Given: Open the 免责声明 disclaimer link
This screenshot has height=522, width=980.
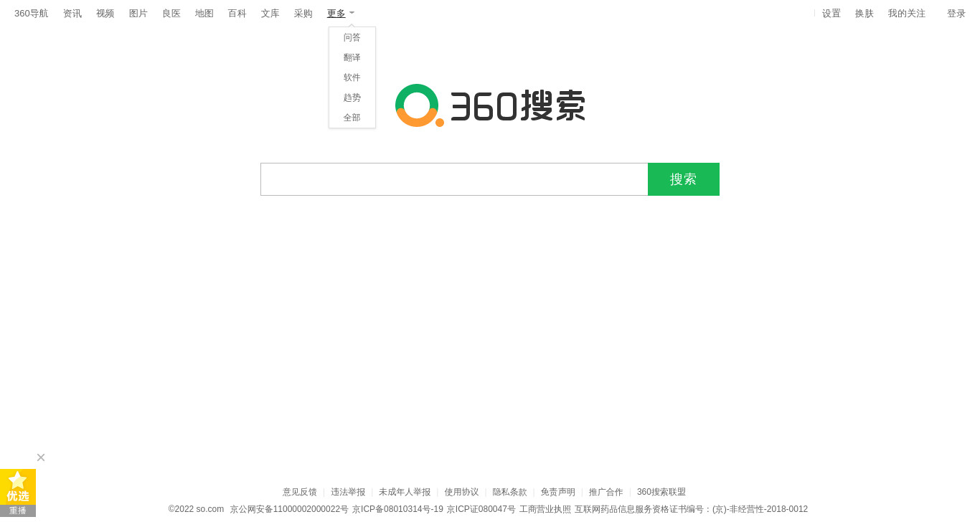Looking at the screenshot, I should [x=558, y=492].
